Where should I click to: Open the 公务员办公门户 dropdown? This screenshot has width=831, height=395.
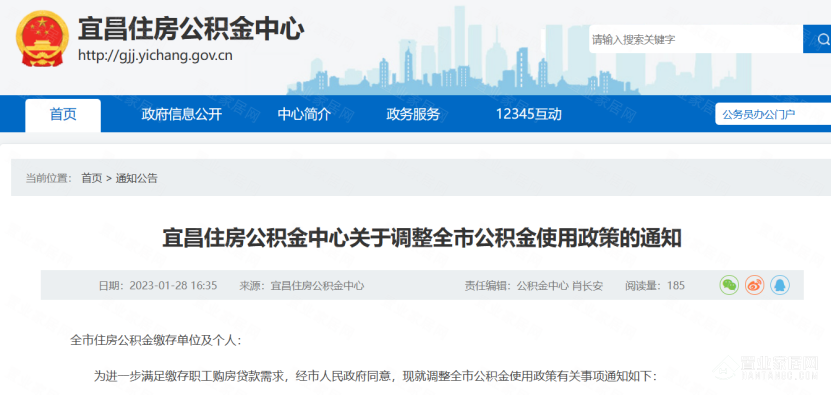point(773,114)
